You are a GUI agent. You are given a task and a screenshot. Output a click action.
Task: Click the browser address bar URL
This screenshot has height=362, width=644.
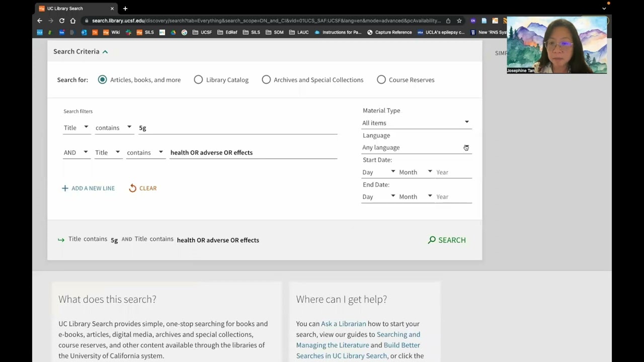point(266,21)
